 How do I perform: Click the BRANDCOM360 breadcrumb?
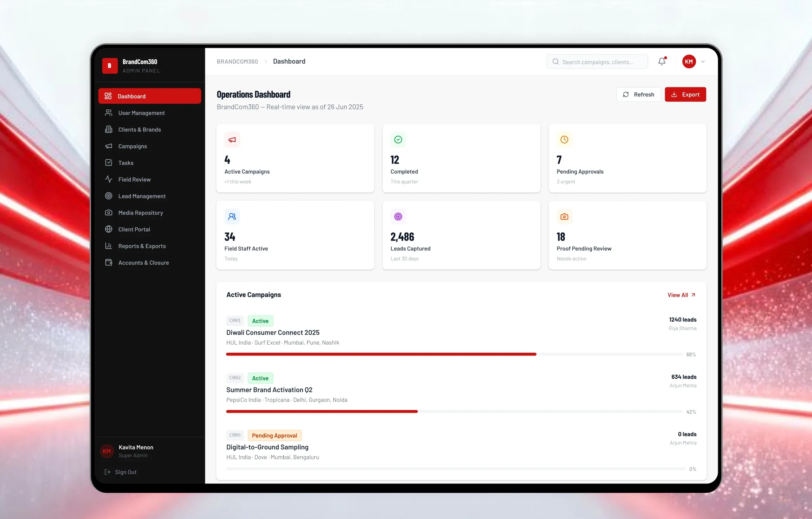237,62
